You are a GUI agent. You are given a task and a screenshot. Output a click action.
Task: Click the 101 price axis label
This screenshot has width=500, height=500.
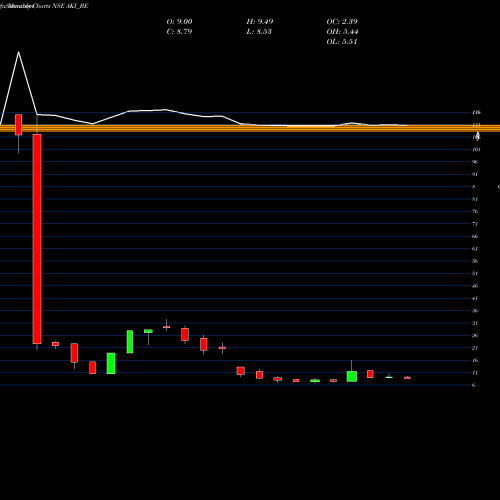tap(476, 150)
